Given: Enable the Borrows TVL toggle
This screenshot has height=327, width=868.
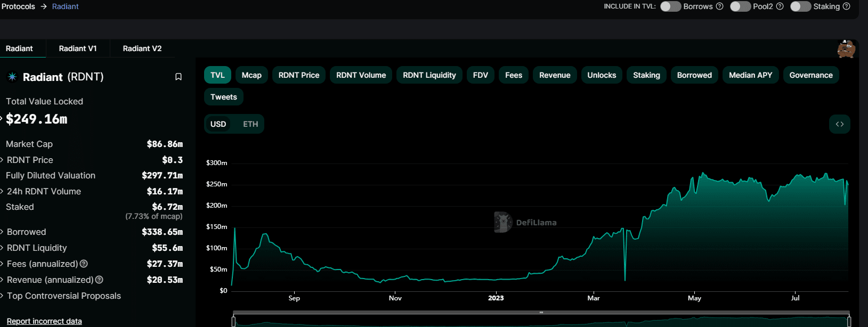Looking at the screenshot, I should (670, 6).
